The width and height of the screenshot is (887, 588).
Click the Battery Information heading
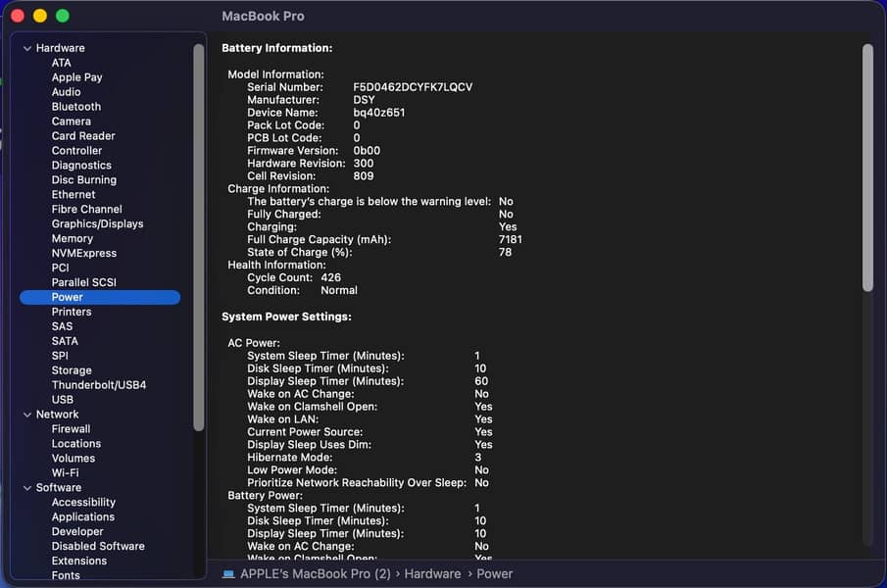pyautogui.click(x=277, y=49)
